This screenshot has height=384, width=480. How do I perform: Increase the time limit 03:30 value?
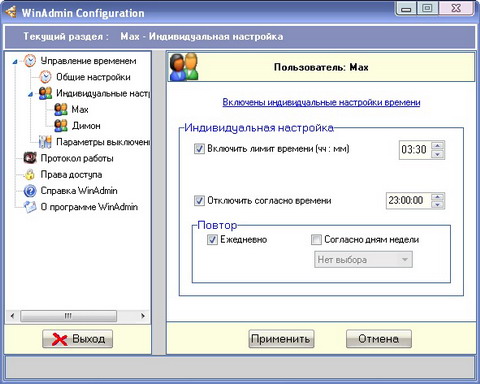point(437,145)
